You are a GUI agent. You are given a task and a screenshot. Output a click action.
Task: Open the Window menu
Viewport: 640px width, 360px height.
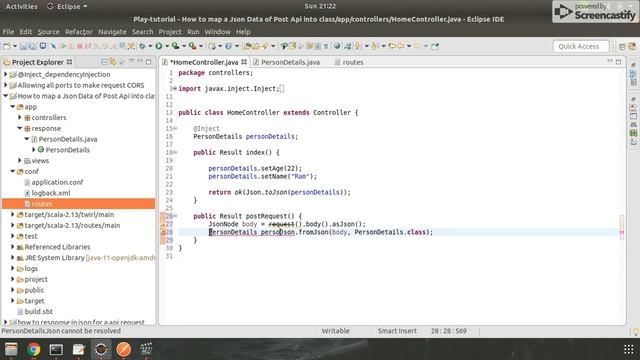(218, 32)
